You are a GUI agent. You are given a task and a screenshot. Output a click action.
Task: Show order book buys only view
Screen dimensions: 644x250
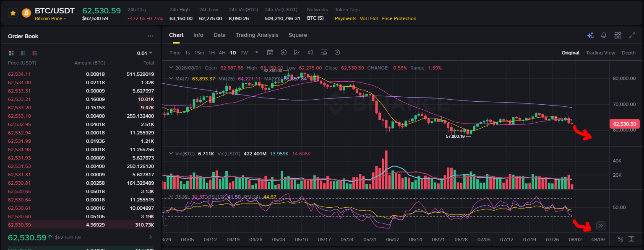point(23,53)
